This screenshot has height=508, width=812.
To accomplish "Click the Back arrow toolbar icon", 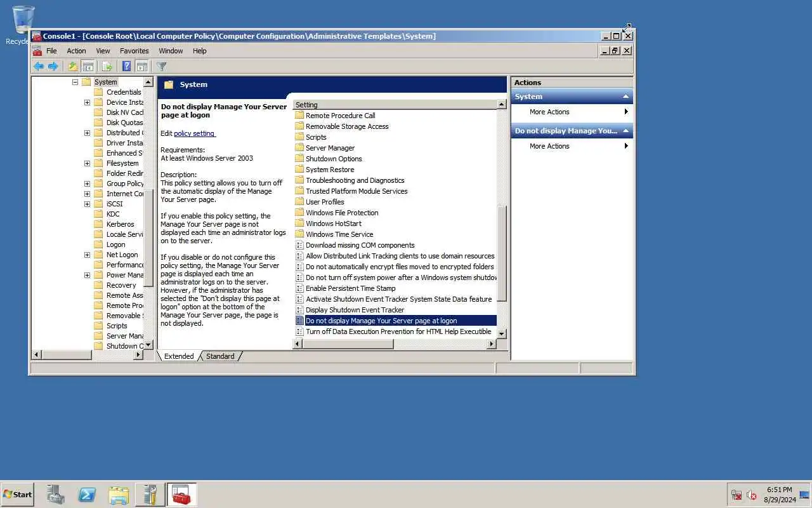I will [x=39, y=66].
